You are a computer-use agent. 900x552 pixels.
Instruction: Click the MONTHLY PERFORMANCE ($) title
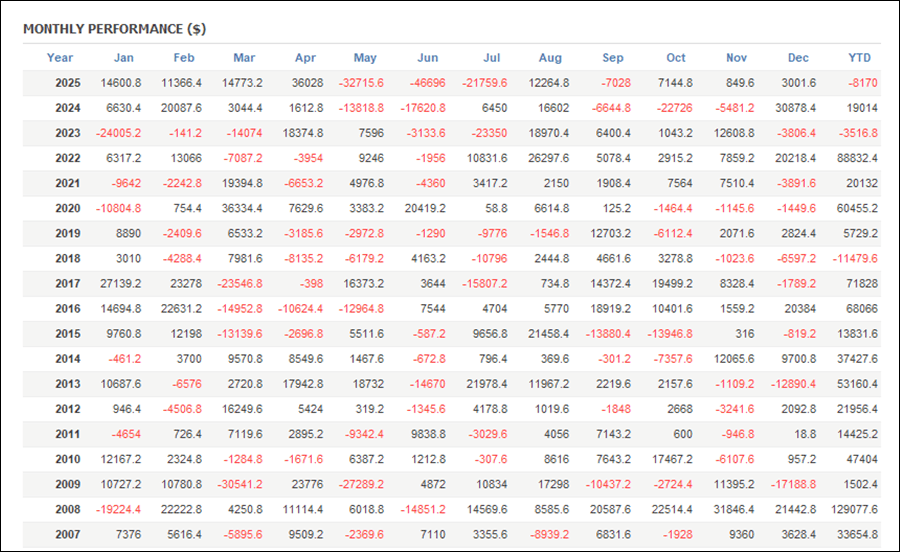(x=114, y=28)
